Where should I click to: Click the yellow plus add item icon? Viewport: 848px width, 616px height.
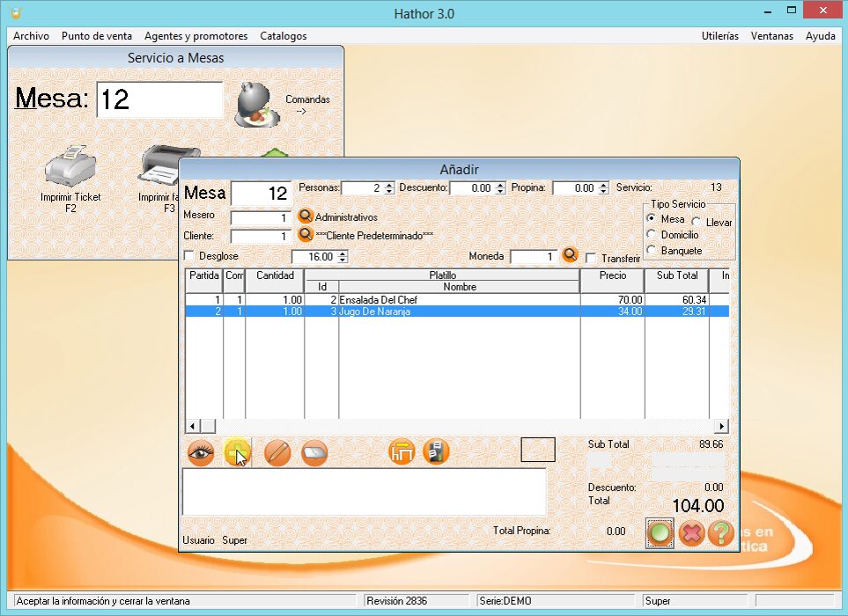[x=237, y=453]
